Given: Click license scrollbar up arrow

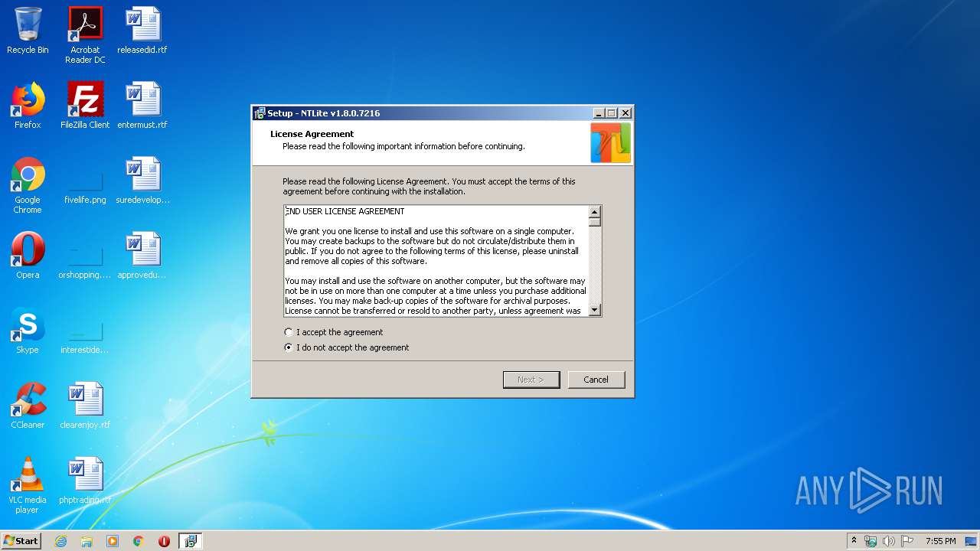Looking at the screenshot, I should (595, 211).
